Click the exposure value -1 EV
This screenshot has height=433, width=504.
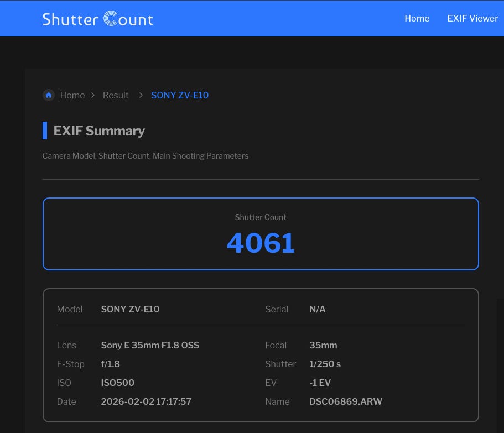point(320,383)
